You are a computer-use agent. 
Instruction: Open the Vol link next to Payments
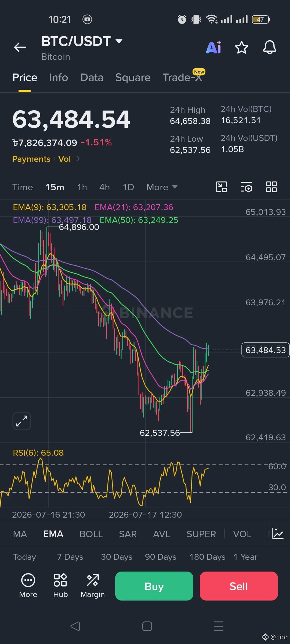pos(64,159)
